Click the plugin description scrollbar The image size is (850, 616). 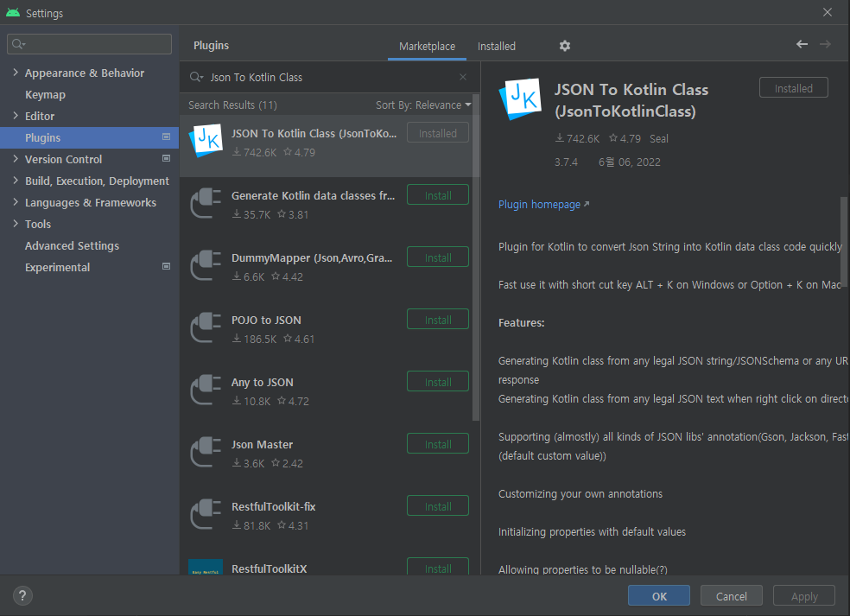click(x=844, y=244)
